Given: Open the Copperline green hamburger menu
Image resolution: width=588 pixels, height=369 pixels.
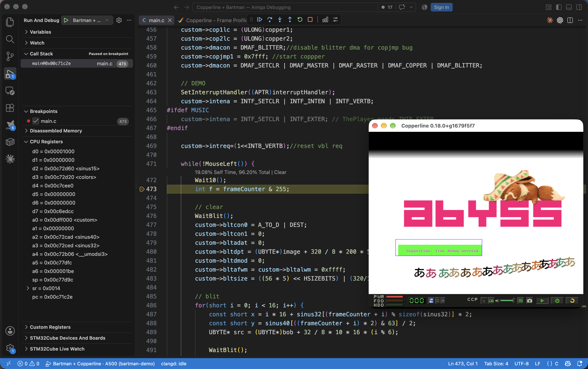Looking at the screenshot, I should pyautogui.click(x=520, y=301).
